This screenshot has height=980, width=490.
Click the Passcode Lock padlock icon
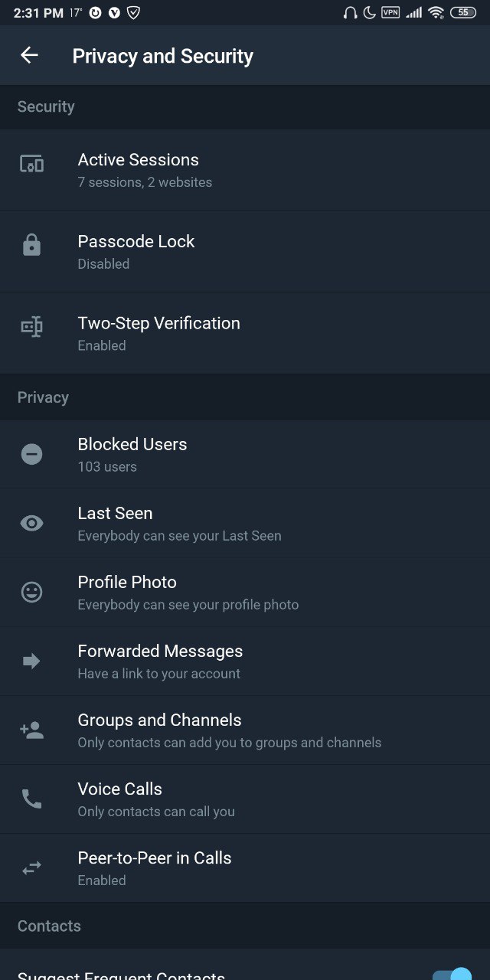(x=31, y=246)
